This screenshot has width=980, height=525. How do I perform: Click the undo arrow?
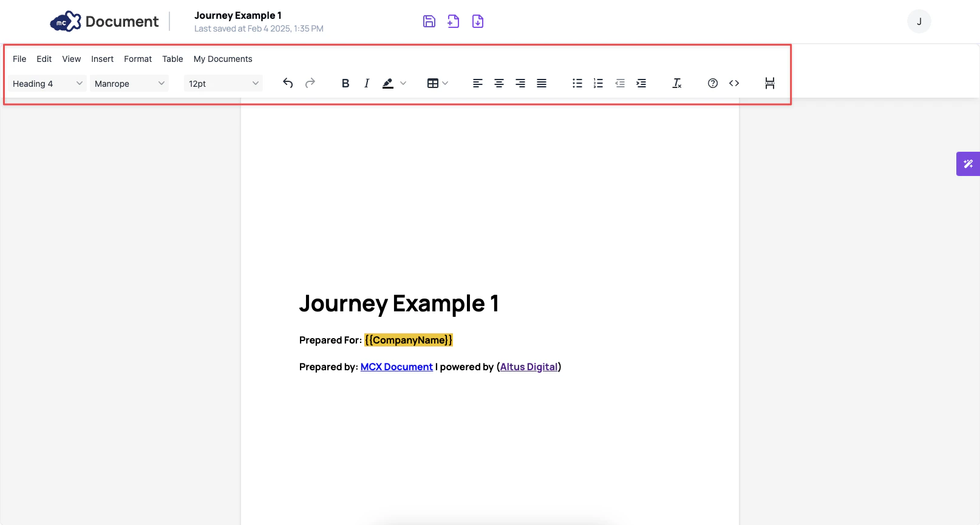pos(288,83)
